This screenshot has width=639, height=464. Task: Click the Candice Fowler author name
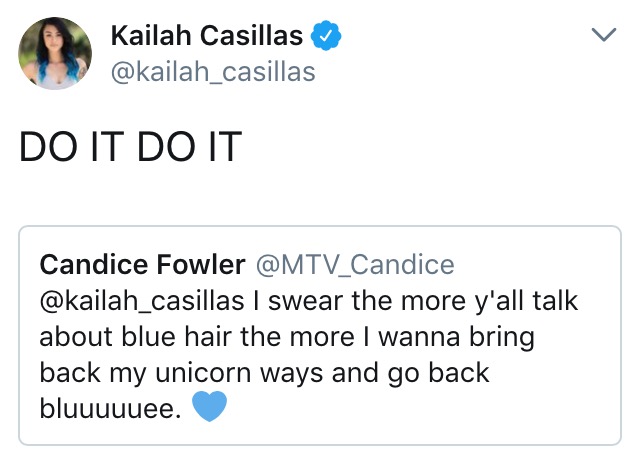[x=142, y=264]
